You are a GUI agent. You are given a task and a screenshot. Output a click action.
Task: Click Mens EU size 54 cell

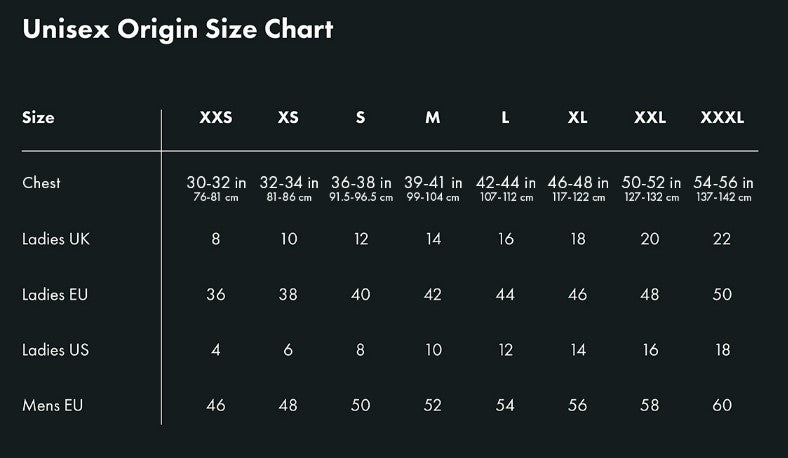pos(505,405)
